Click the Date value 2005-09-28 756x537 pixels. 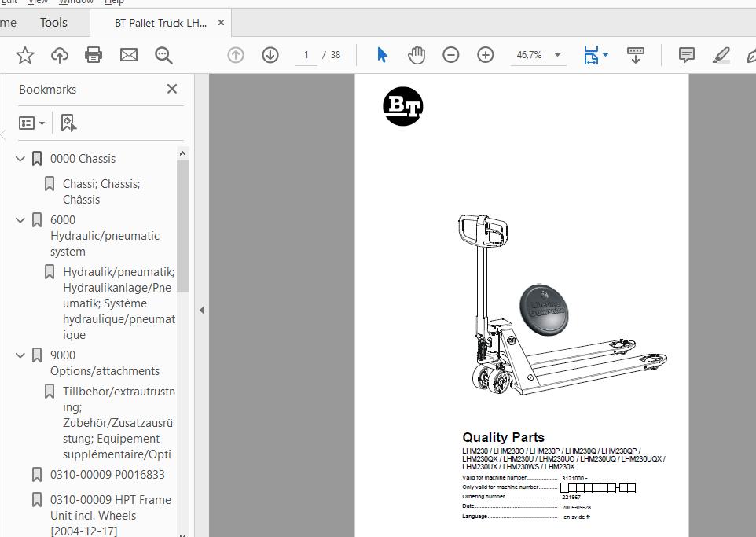click(576, 507)
